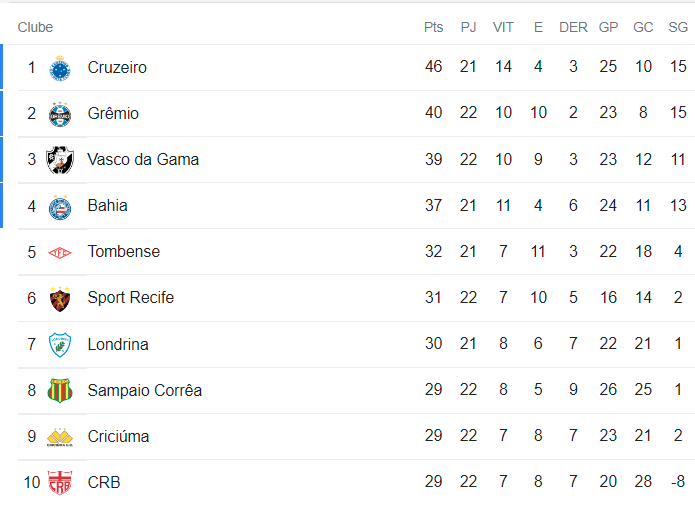695x505 pixels.
Task: Click the Vasco da Gama crest icon
Action: [x=61, y=160]
